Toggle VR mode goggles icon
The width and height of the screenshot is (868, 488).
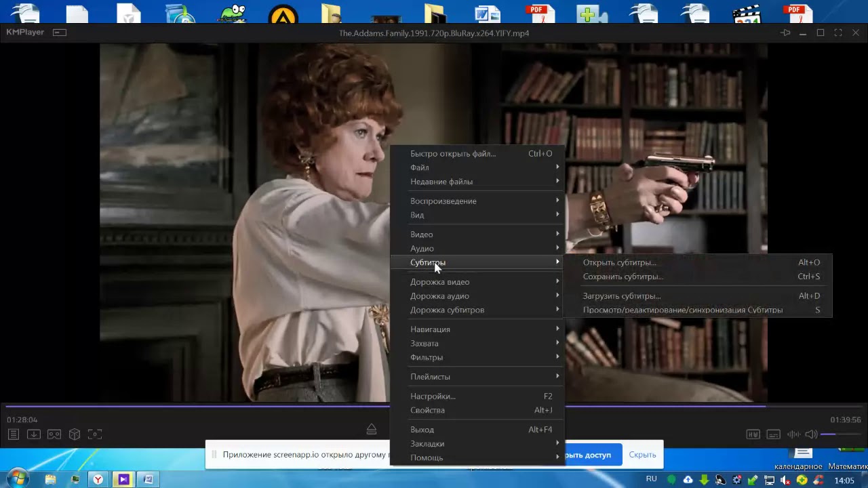54,434
